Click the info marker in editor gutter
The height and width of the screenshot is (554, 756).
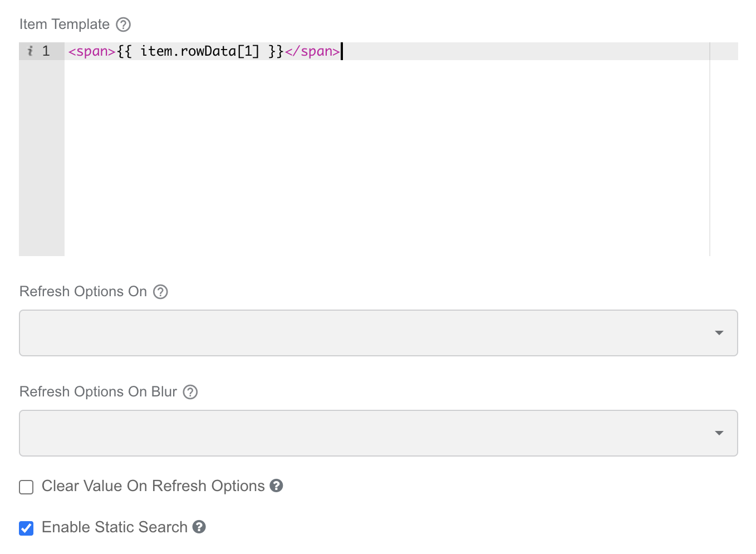tap(30, 51)
